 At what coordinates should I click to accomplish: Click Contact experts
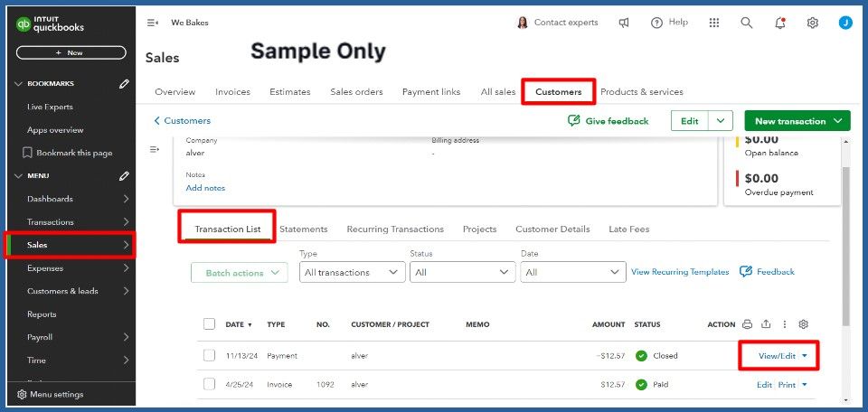point(558,23)
